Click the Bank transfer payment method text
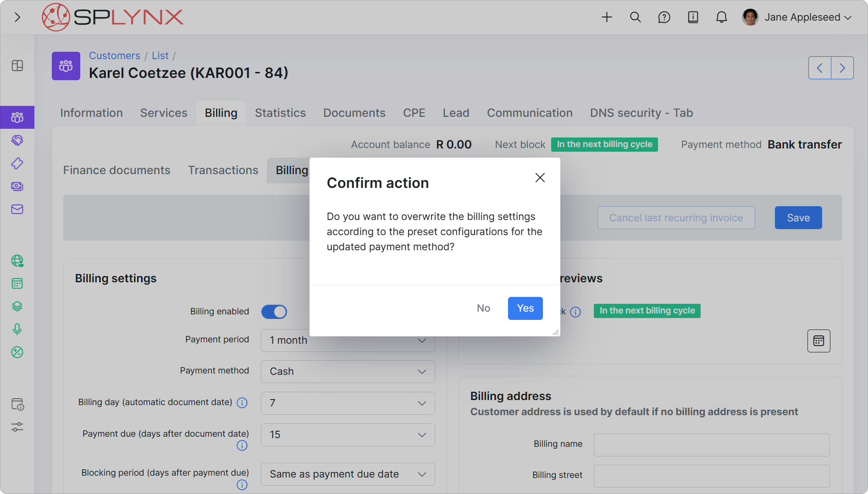868x494 pixels. pos(805,145)
